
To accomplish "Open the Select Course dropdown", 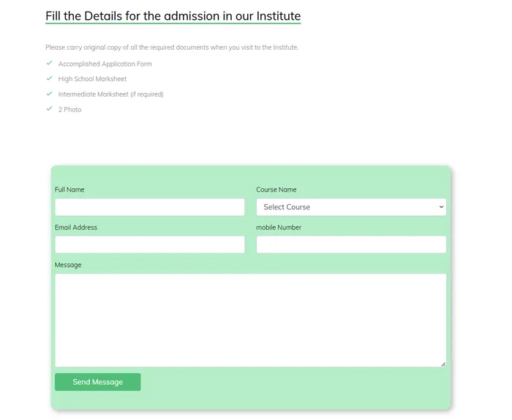I will pyautogui.click(x=350, y=207).
